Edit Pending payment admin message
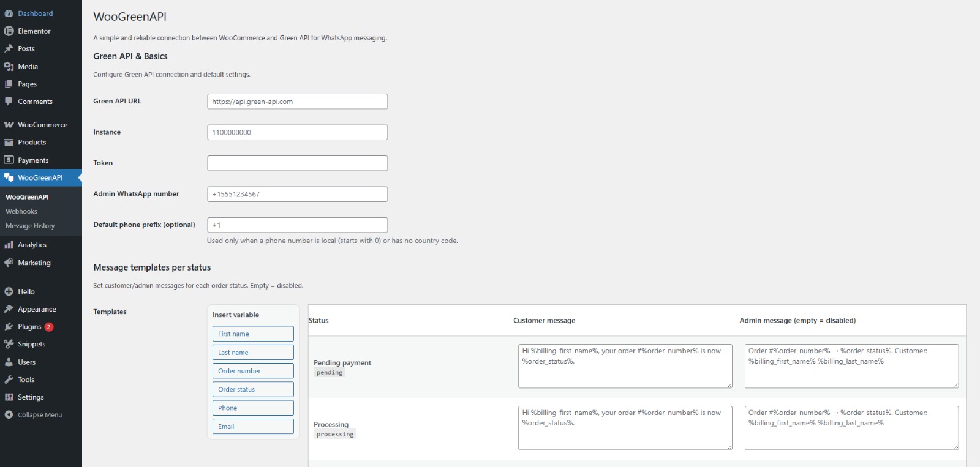This screenshot has height=467, width=980. click(852, 366)
